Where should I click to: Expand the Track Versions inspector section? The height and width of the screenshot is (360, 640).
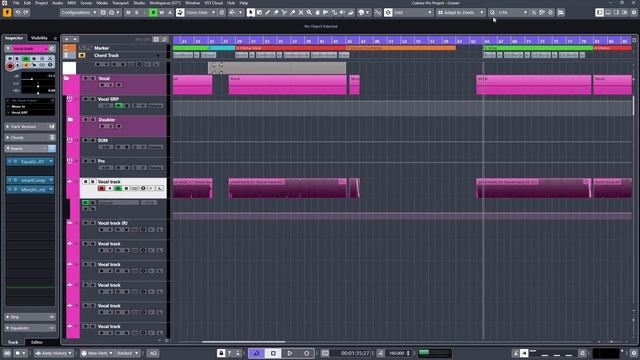(30, 127)
